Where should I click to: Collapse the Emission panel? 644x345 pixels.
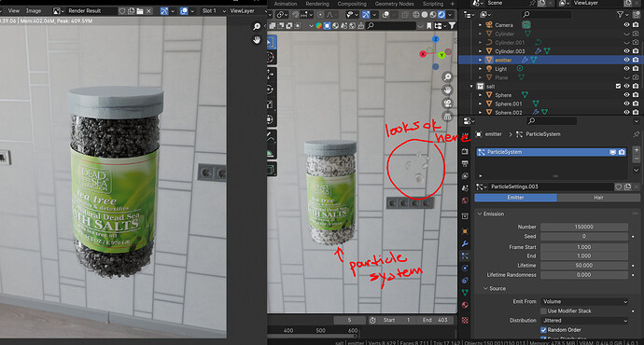click(494, 214)
